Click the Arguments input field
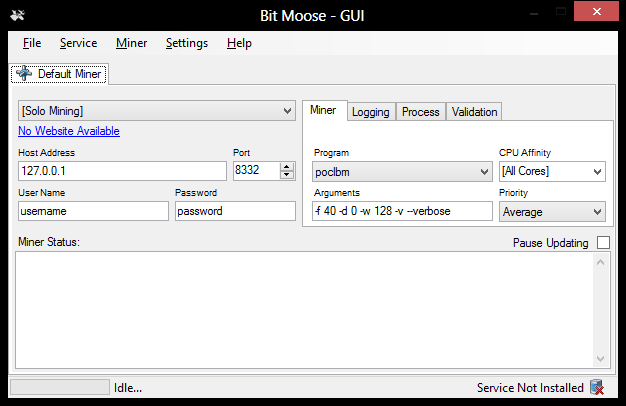The width and height of the screenshot is (626, 406). click(x=402, y=211)
